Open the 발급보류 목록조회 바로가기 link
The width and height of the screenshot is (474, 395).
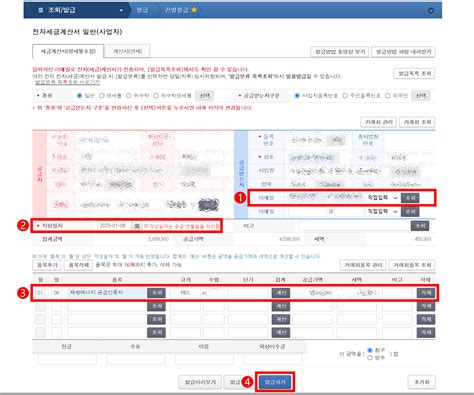67,82
